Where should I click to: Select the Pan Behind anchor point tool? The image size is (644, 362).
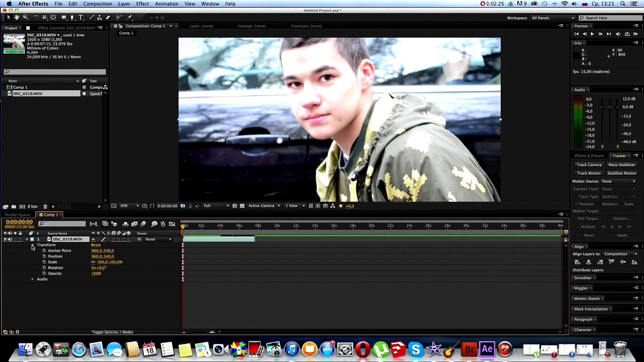click(53, 17)
